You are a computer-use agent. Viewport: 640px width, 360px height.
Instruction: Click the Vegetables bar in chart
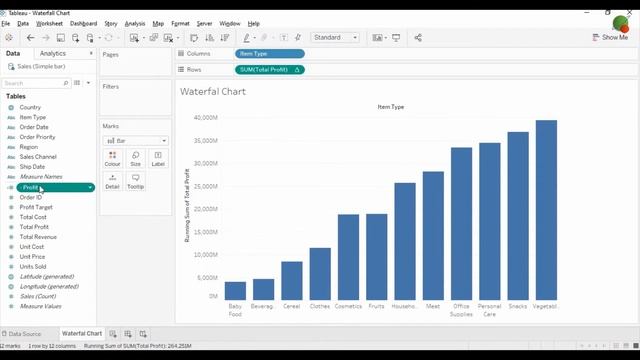click(x=546, y=210)
